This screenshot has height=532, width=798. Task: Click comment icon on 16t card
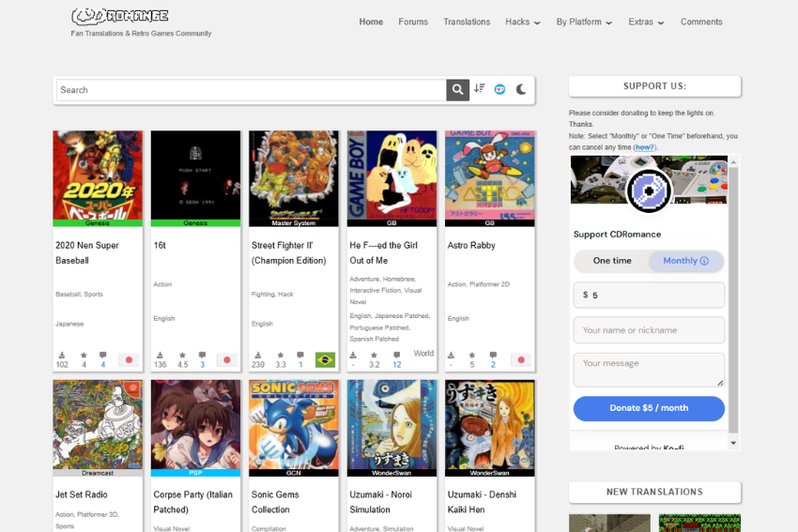(x=202, y=355)
